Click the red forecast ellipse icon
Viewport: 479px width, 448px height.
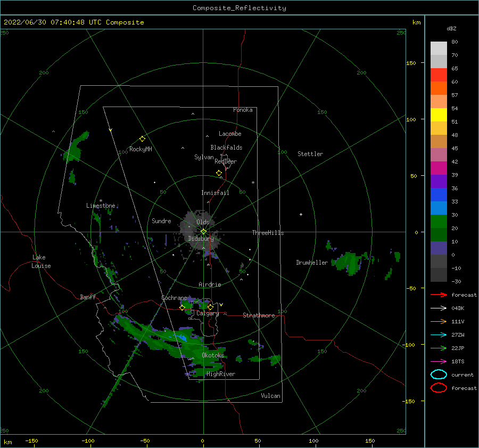click(439, 388)
